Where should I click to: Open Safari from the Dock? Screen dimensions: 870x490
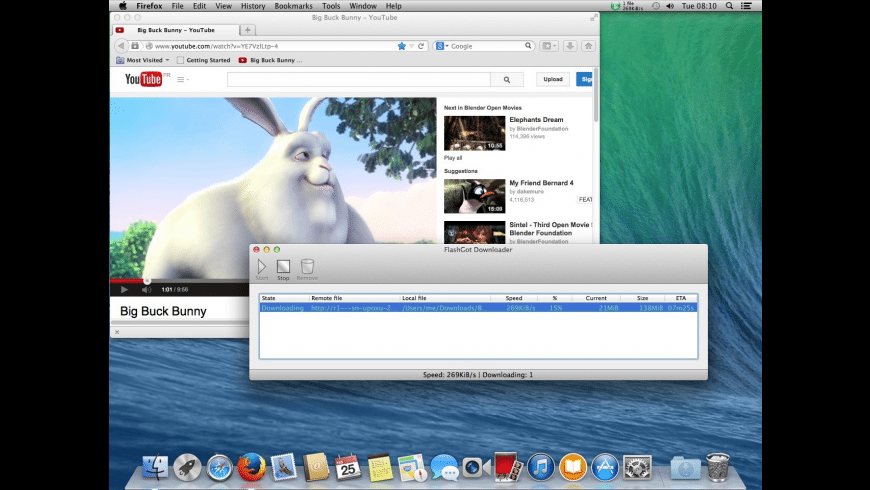tap(219, 466)
